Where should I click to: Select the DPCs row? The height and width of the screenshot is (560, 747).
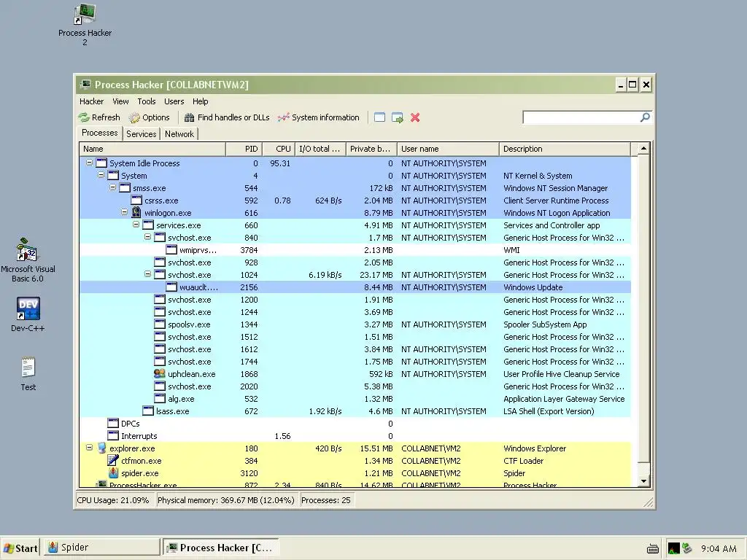coord(355,424)
